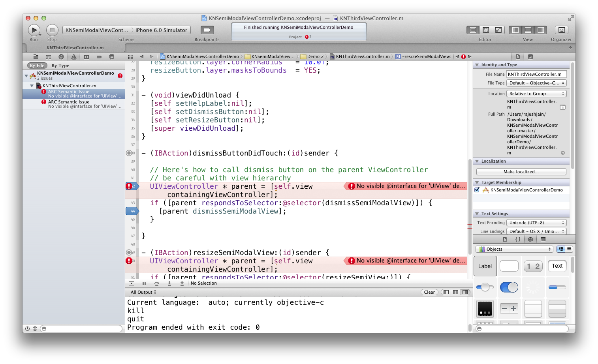Open the Objects library dropdown
This screenshot has width=598, height=364.
[x=514, y=249]
